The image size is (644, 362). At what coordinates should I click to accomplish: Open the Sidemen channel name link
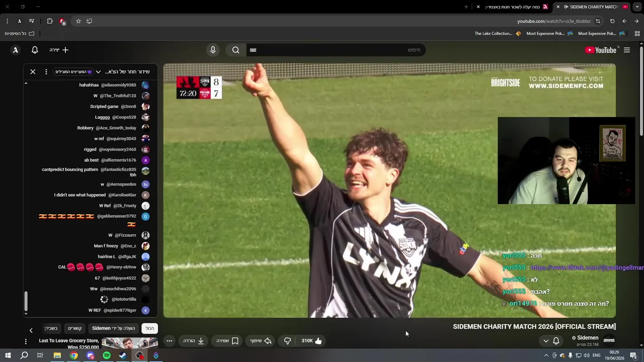click(588, 338)
